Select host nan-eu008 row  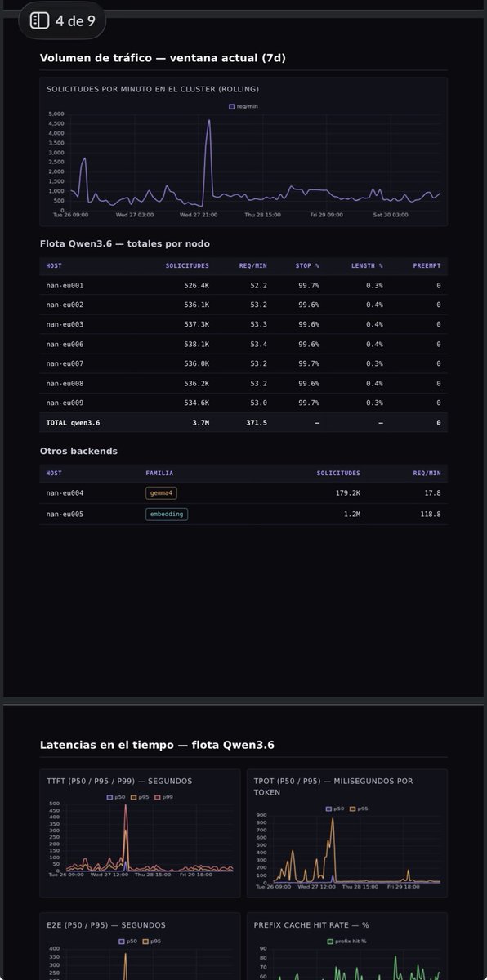pos(243,384)
